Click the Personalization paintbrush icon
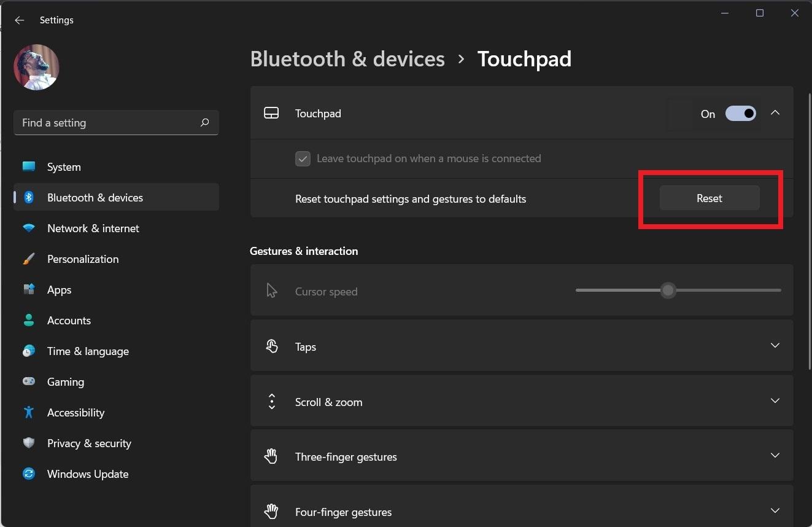Viewport: 812px width, 527px height. 29,259
